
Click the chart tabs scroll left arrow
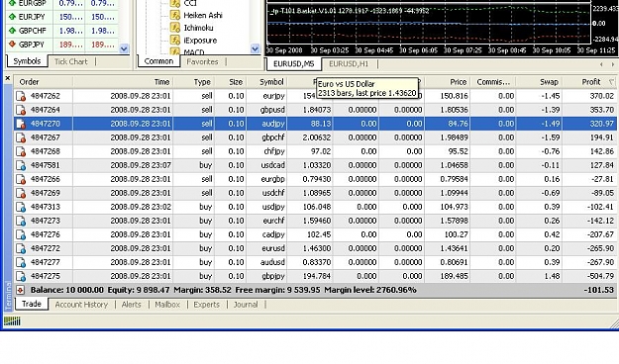pyautogui.click(x=601, y=64)
